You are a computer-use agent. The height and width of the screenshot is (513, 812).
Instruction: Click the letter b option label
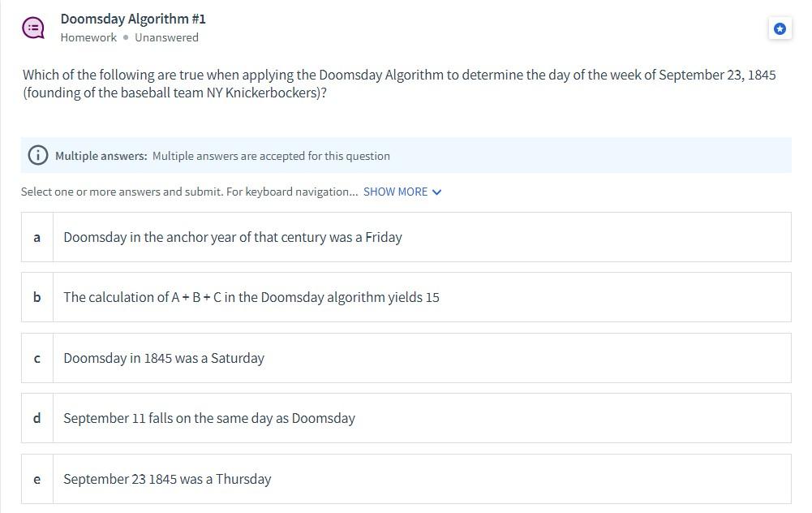(37, 297)
